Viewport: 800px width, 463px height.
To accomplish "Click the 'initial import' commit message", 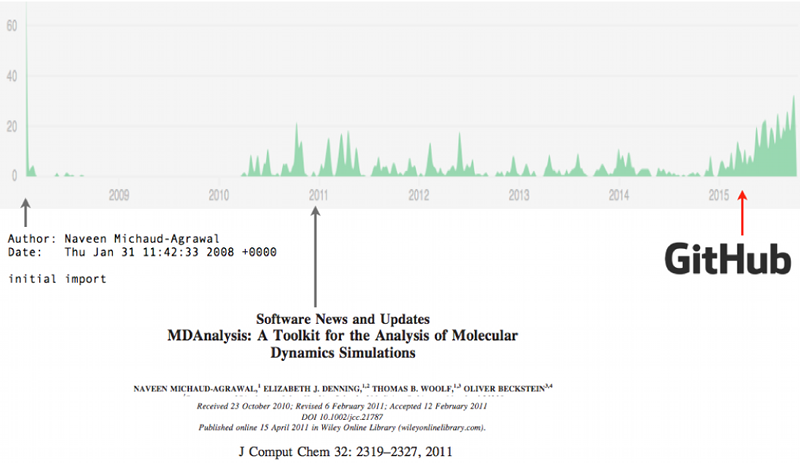I will click(x=57, y=279).
